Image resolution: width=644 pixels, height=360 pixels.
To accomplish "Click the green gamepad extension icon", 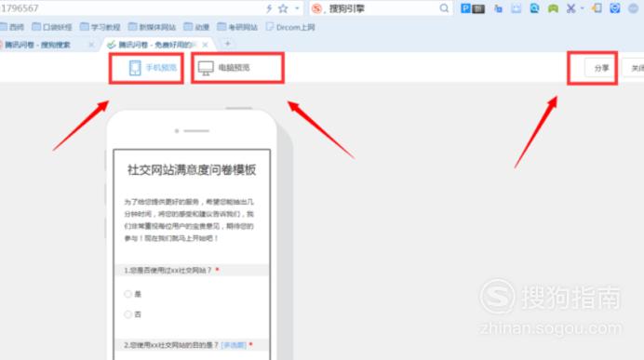I will (x=553, y=8).
